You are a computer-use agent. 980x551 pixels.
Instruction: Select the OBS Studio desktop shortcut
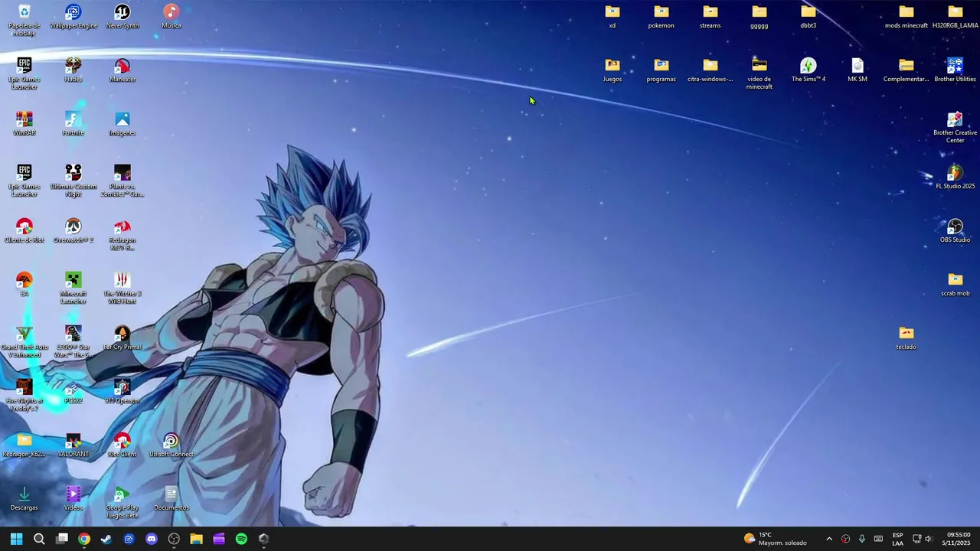955,231
